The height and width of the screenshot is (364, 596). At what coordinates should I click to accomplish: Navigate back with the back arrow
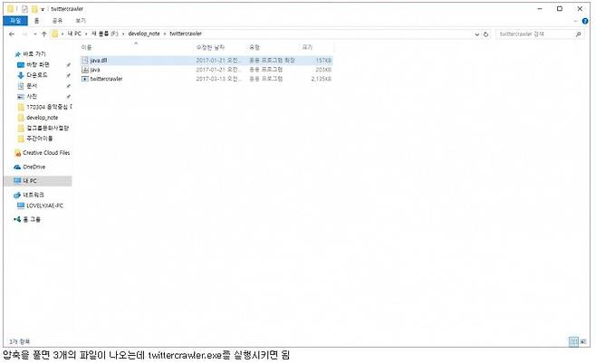coord(11,34)
